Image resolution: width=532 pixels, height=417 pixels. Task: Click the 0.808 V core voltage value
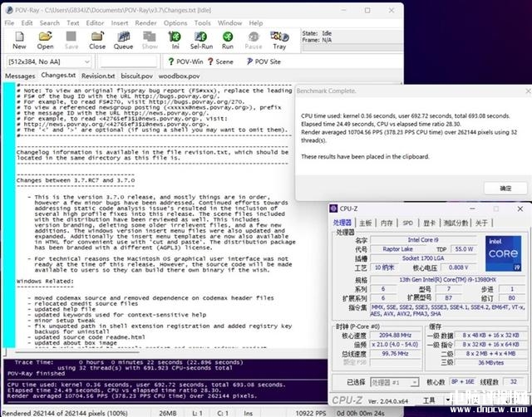(x=458, y=267)
